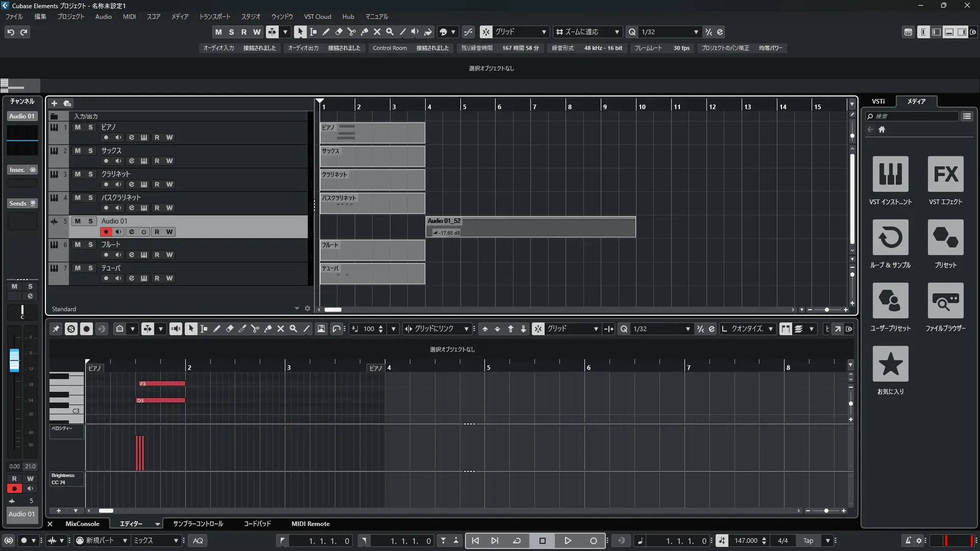Open VST Instruments media tile
This screenshot has height=551, width=980.
890,174
